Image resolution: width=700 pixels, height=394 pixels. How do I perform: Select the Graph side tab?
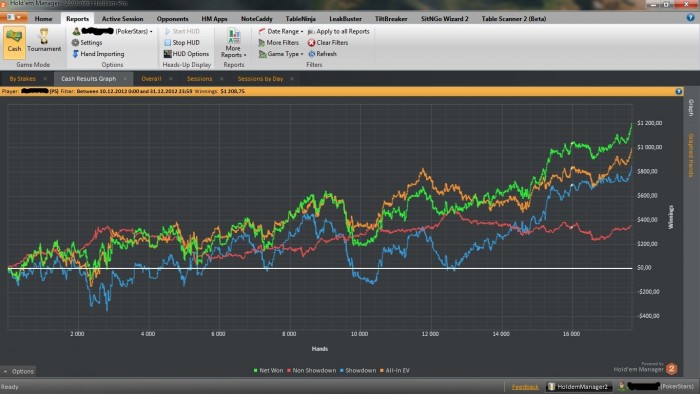pyautogui.click(x=691, y=108)
